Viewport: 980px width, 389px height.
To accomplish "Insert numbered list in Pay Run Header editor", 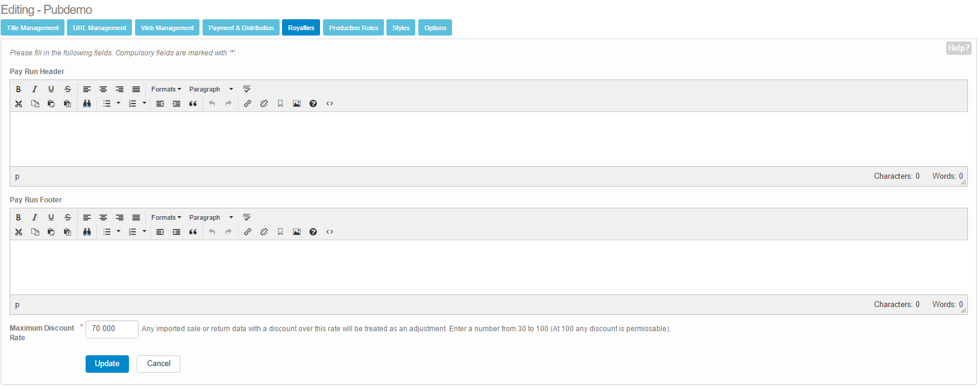I will [133, 104].
